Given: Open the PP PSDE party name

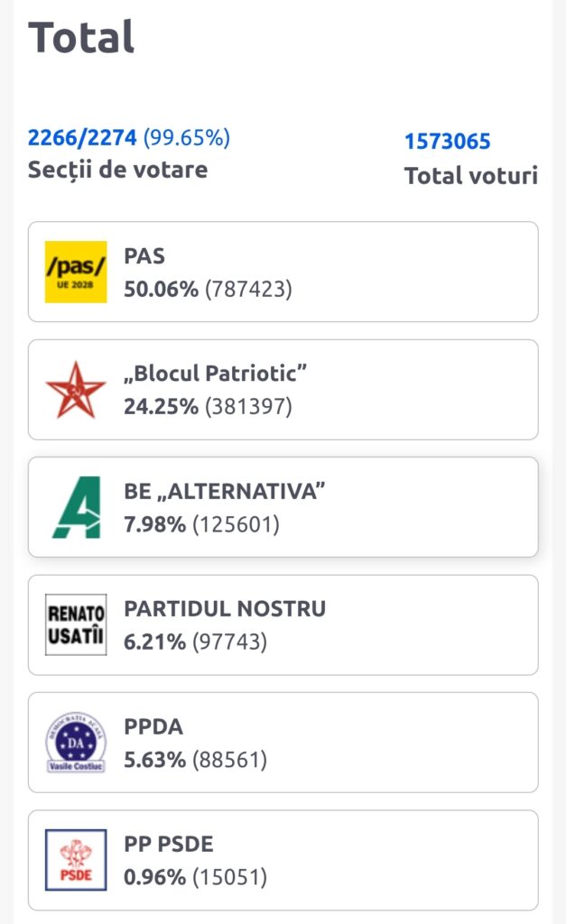Looking at the screenshot, I should pos(169,844).
